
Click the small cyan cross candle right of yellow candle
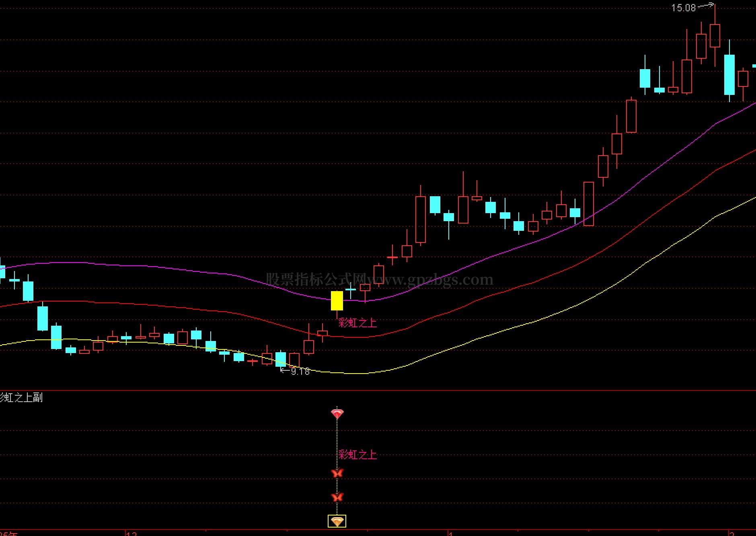point(351,290)
